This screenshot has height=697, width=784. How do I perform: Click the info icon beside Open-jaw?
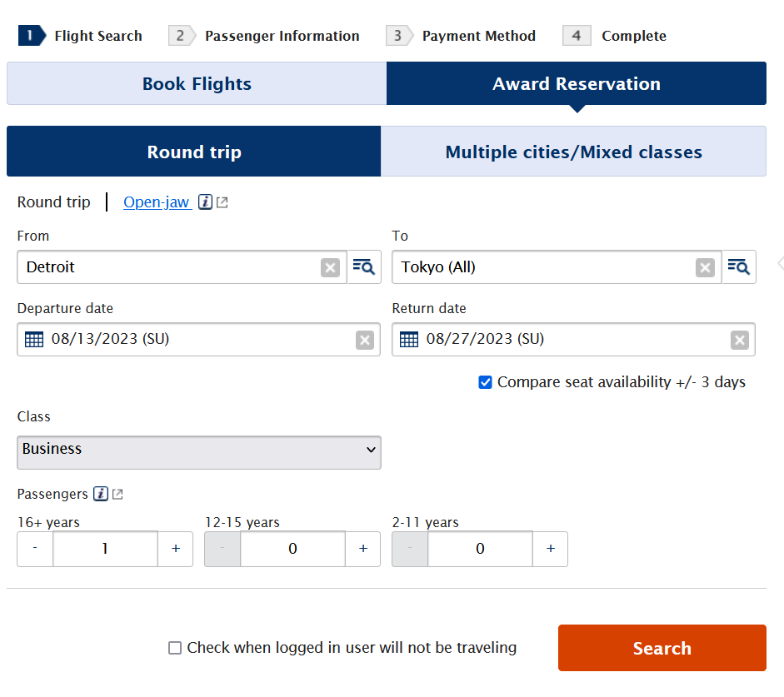[205, 202]
